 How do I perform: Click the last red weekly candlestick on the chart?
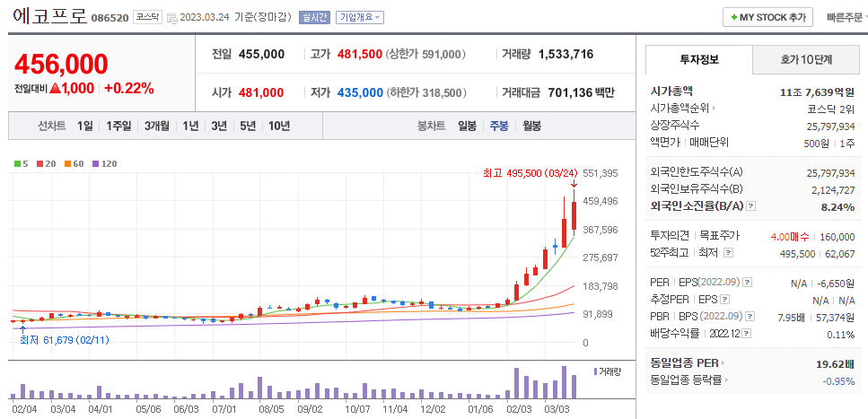click(574, 214)
